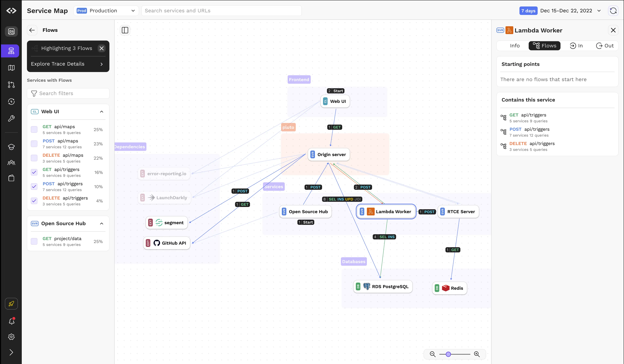Toggle the split panel icon above the map
This screenshot has height=364, width=624.
(125, 30)
